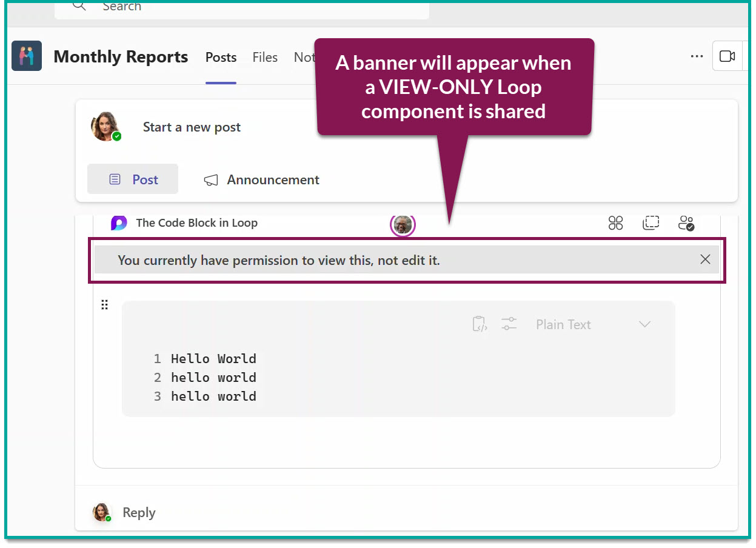The image size is (756, 548).
Task: Click the Loop components icon
Action: coord(615,223)
